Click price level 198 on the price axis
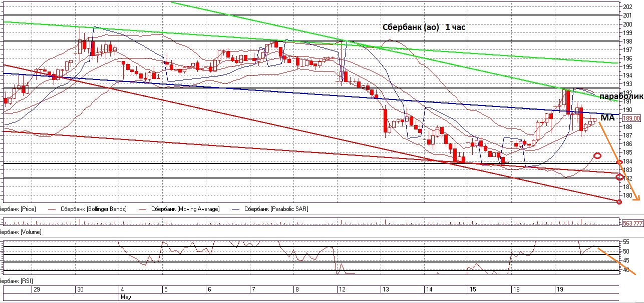Image resolution: width=644 pixels, height=303 pixels. pyautogui.click(x=628, y=41)
